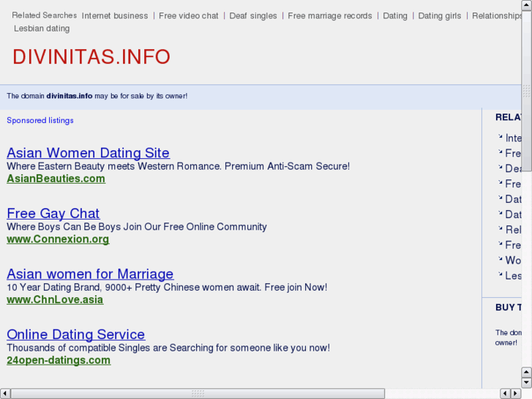Click the vertical scrollbar thumb
This screenshot has height=399, width=532.
pos(526,91)
